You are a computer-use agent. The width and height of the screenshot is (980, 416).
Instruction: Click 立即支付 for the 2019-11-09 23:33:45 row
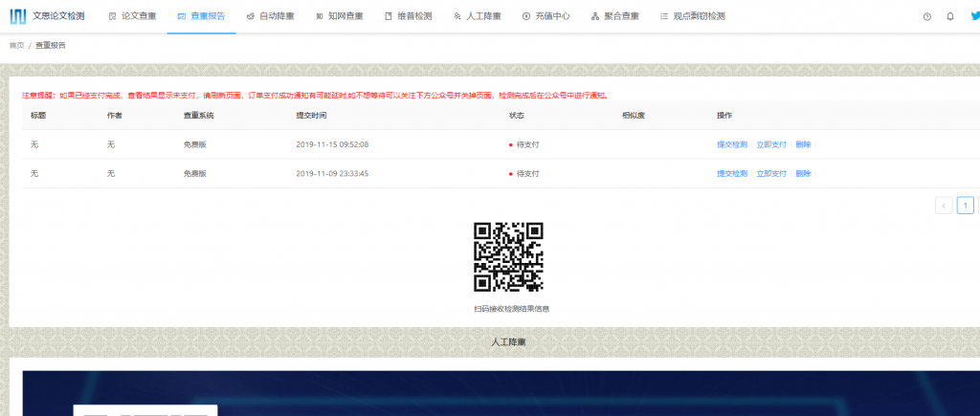click(x=771, y=174)
